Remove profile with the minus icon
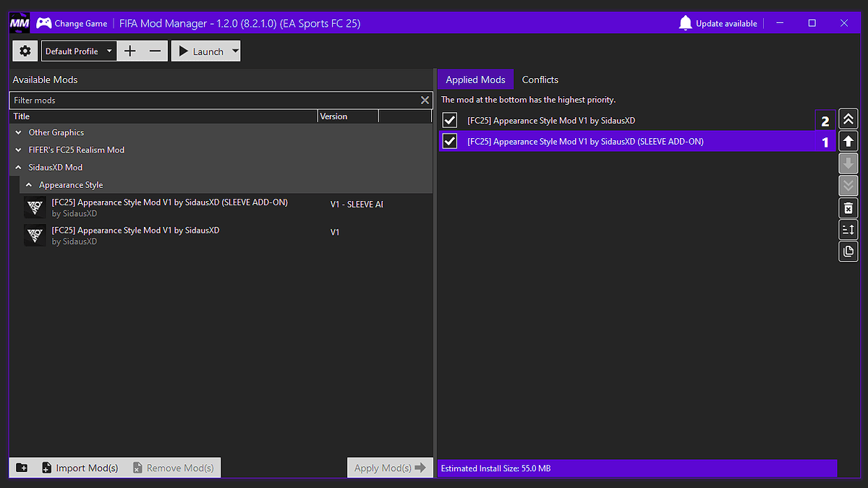The image size is (868, 488). [x=155, y=51]
